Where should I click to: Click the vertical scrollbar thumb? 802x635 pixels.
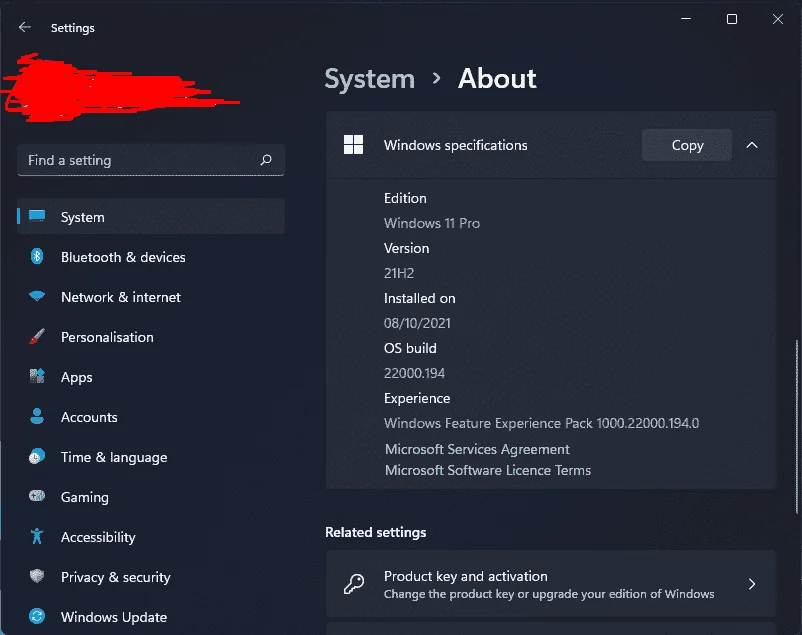(796, 427)
